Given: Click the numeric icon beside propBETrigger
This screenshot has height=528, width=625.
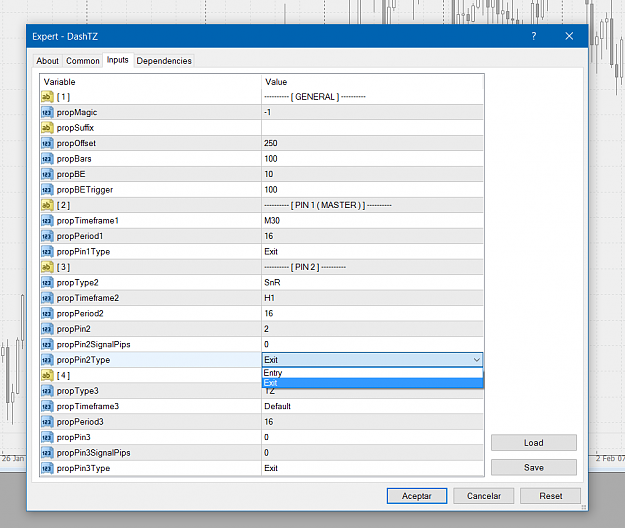Looking at the screenshot, I should pos(47,190).
